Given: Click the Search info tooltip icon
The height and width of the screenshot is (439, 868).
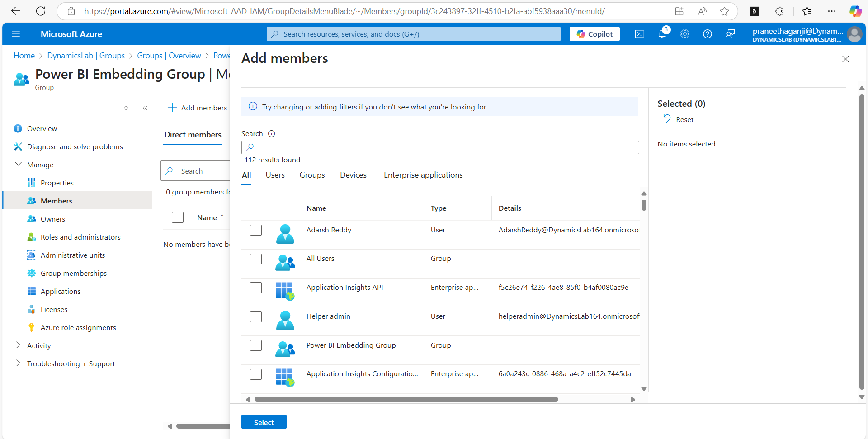Looking at the screenshot, I should click(271, 134).
